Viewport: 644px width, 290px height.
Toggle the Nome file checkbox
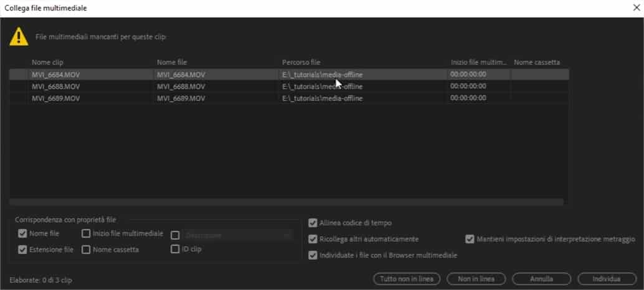coord(23,234)
